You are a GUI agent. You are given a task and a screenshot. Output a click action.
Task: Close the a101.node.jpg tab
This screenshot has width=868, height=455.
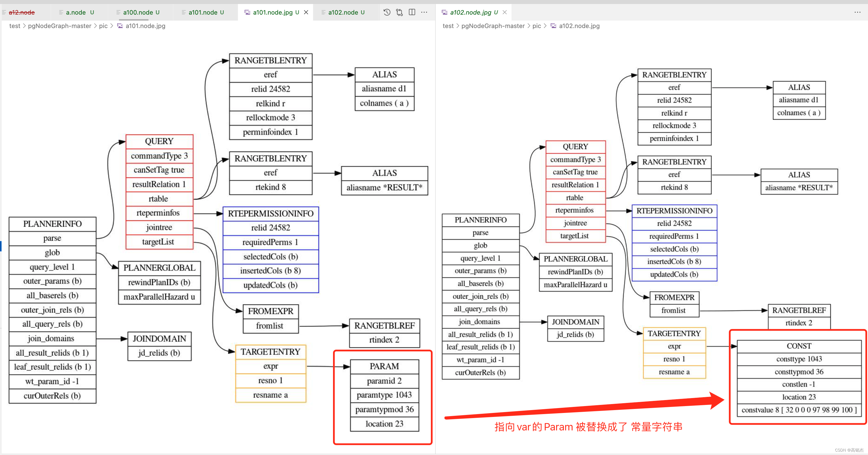tap(306, 13)
